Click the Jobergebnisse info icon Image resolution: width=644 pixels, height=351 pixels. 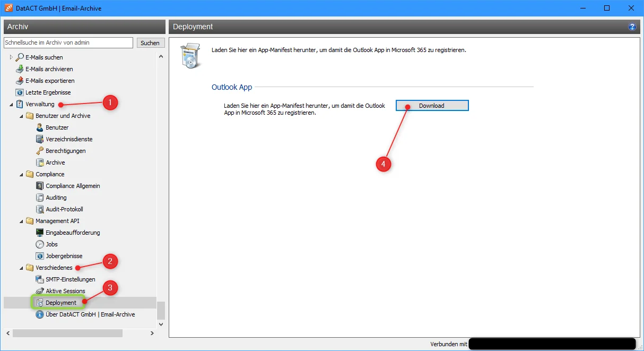40,256
